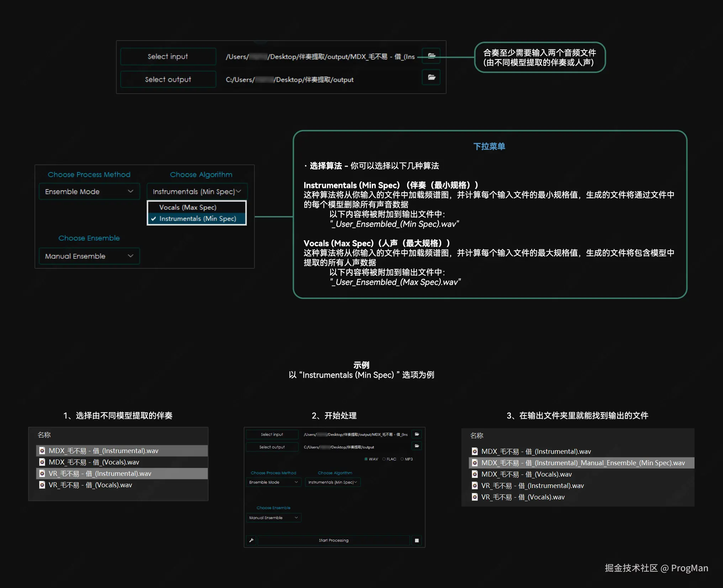The height and width of the screenshot is (588, 723).
Task: Click the file icon beside MDX_毛不易 - 借_(Vocals).wav
Action: (x=42, y=462)
